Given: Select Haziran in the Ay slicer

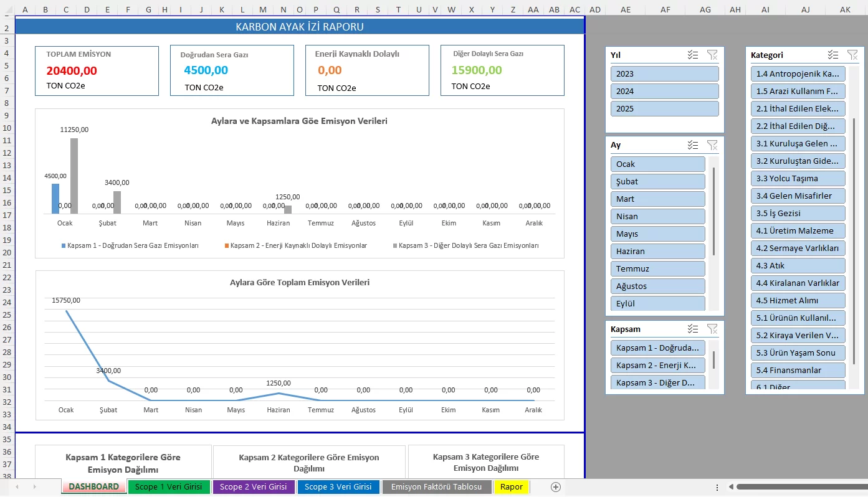Looking at the screenshot, I should pos(658,251).
